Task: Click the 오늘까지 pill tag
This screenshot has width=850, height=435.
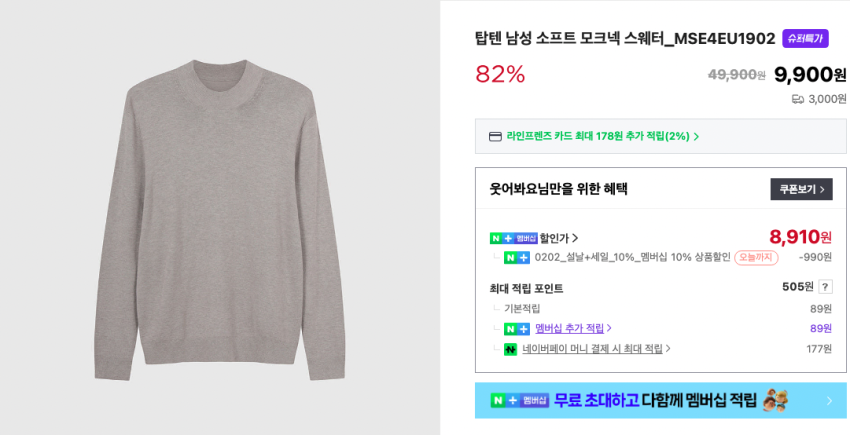Action: pyautogui.click(x=756, y=257)
